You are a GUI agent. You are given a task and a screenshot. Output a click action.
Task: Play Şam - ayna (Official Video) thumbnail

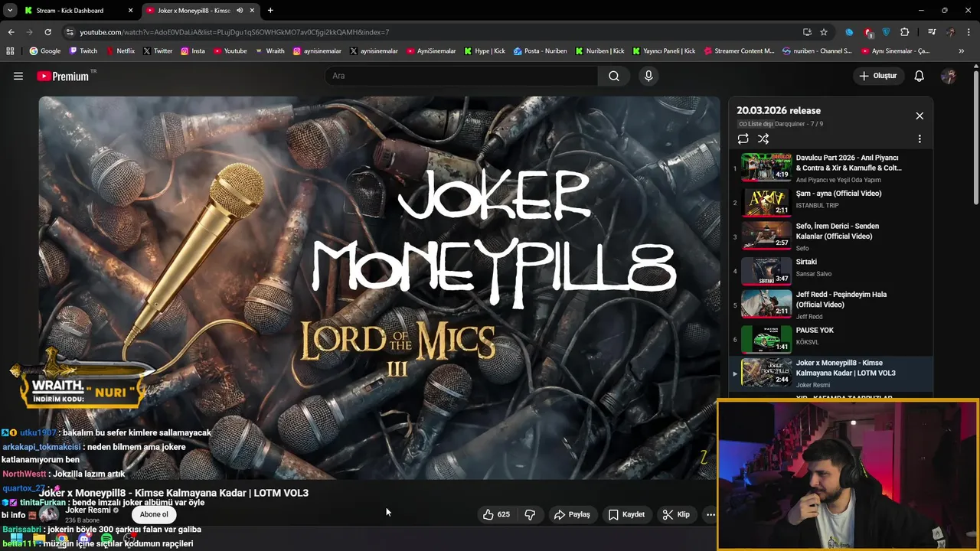coord(766,202)
